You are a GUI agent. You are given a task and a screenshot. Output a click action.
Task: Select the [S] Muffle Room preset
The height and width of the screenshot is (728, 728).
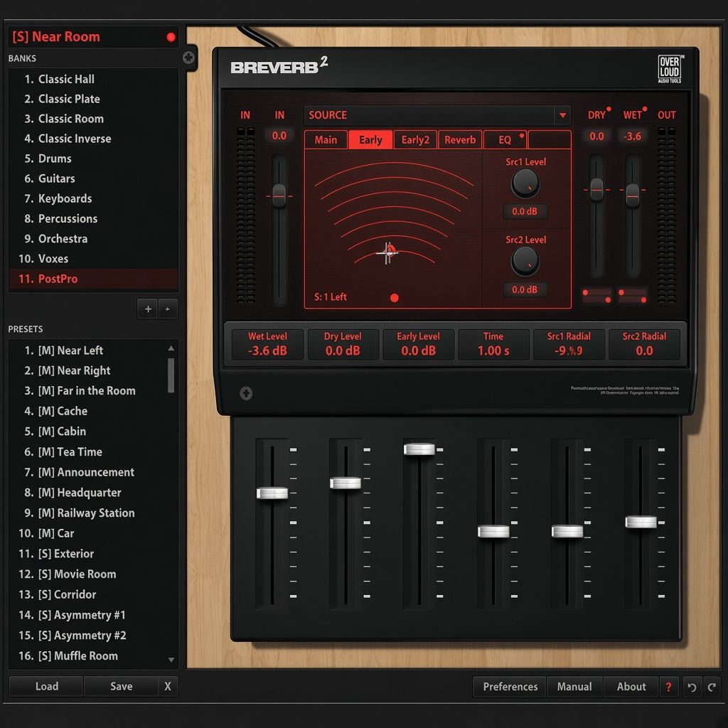coord(88,656)
